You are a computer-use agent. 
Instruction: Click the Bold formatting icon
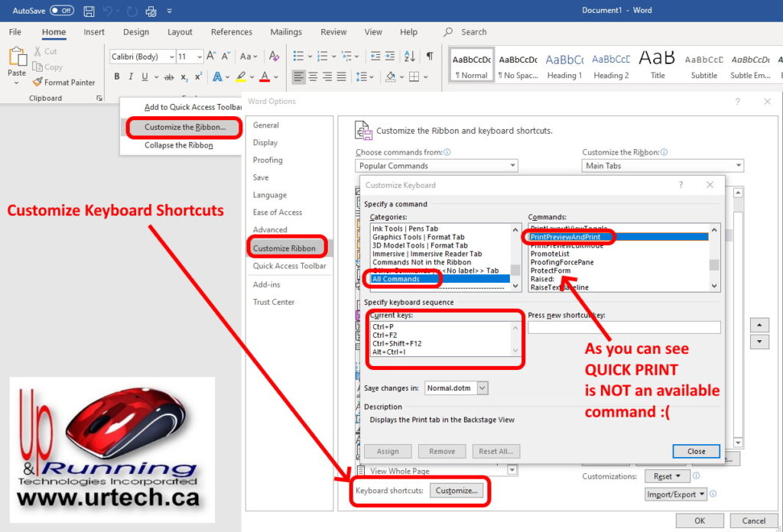117,76
